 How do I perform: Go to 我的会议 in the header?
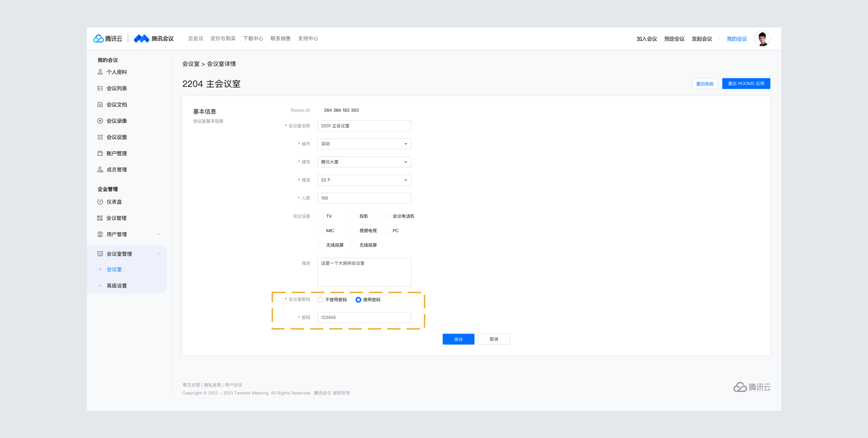tap(737, 39)
